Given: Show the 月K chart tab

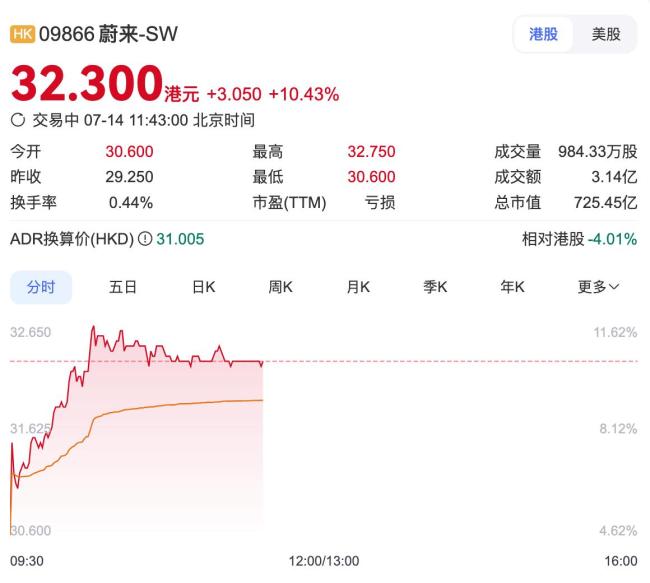Looking at the screenshot, I should (358, 287).
